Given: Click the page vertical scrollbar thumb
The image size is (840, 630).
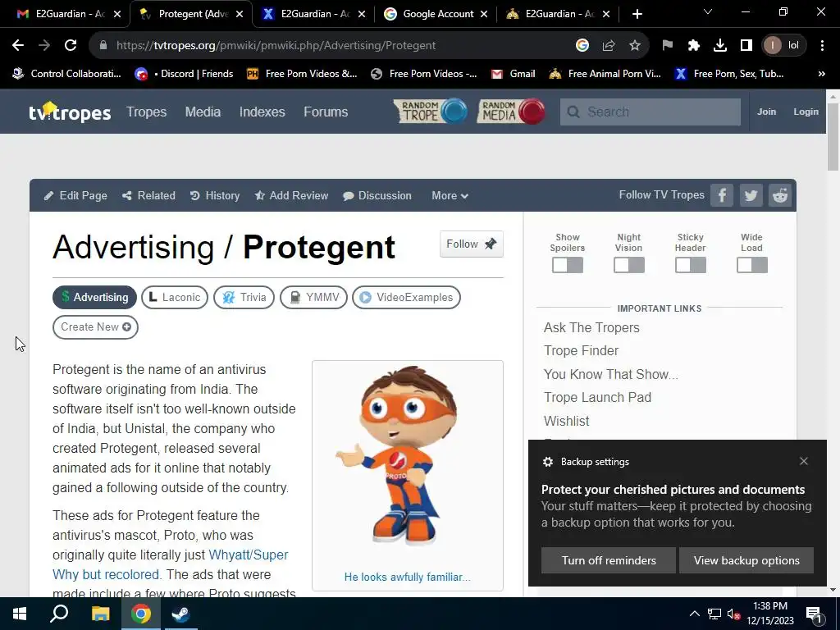Looking at the screenshot, I should click(x=833, y=137).
